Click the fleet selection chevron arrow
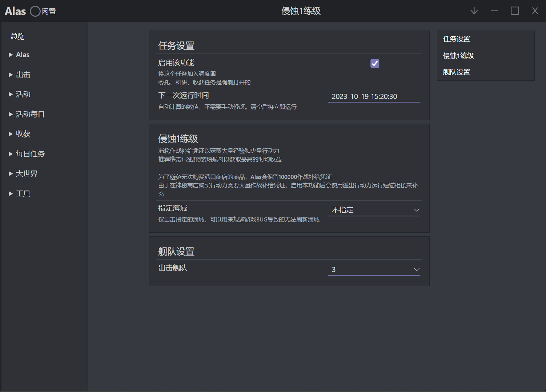Image resolution: width=546 pixels, height=392 pixels. tap(417, 269)
